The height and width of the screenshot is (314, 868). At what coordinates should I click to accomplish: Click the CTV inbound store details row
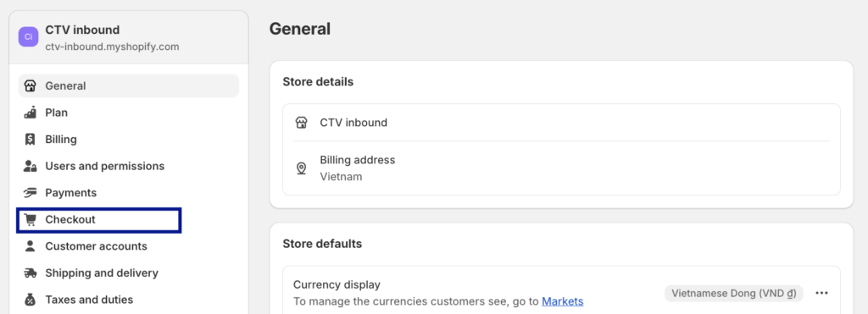(x=561, y=123)
